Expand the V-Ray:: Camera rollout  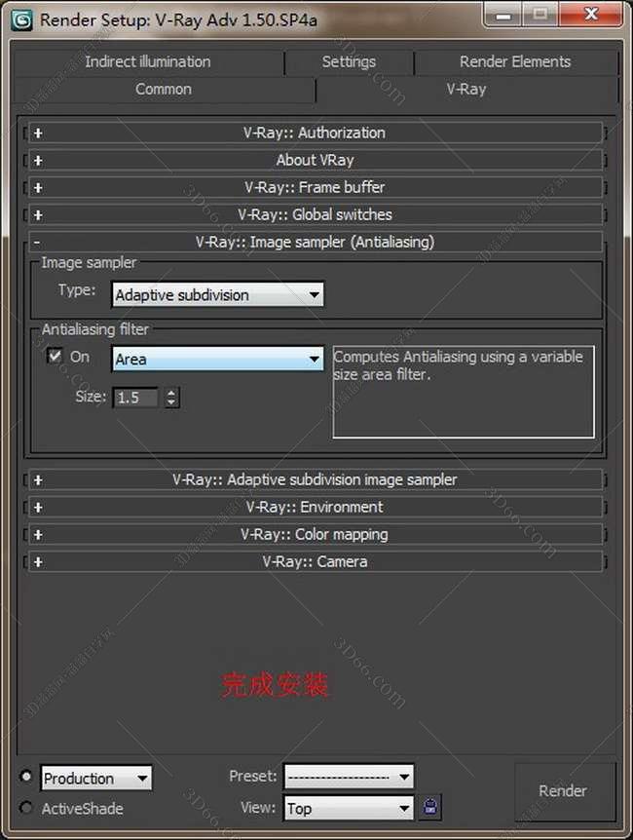(315, 561)
